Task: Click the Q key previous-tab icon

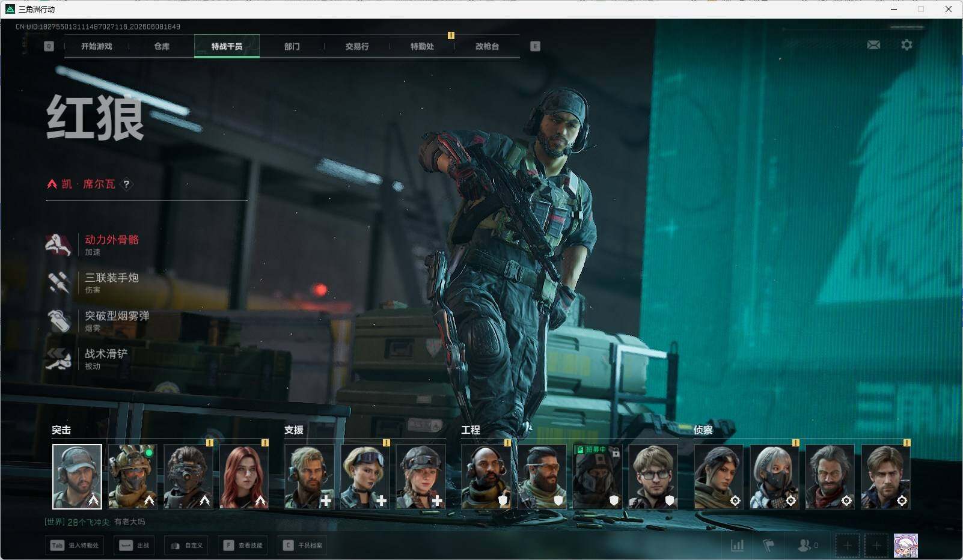Action: pos(49,46)
